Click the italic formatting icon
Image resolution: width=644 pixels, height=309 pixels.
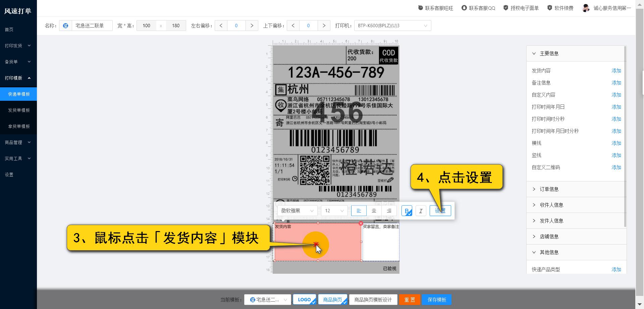(x=421, y=211)
